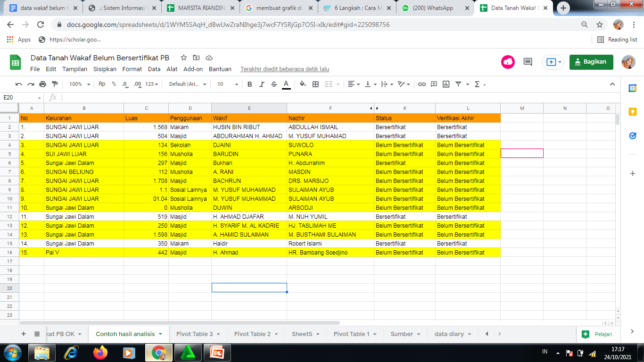Apply borders using the borders icon

tap(315, 84)
